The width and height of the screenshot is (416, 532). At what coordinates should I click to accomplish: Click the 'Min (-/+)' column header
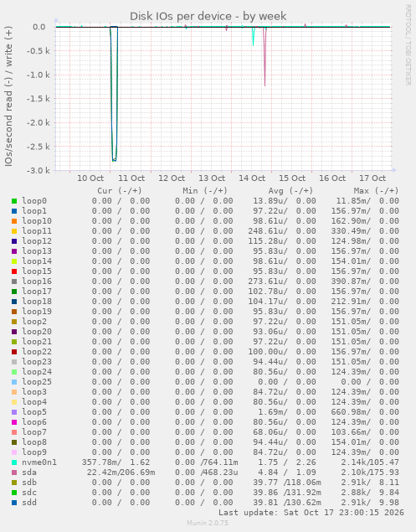click(205, 191)
